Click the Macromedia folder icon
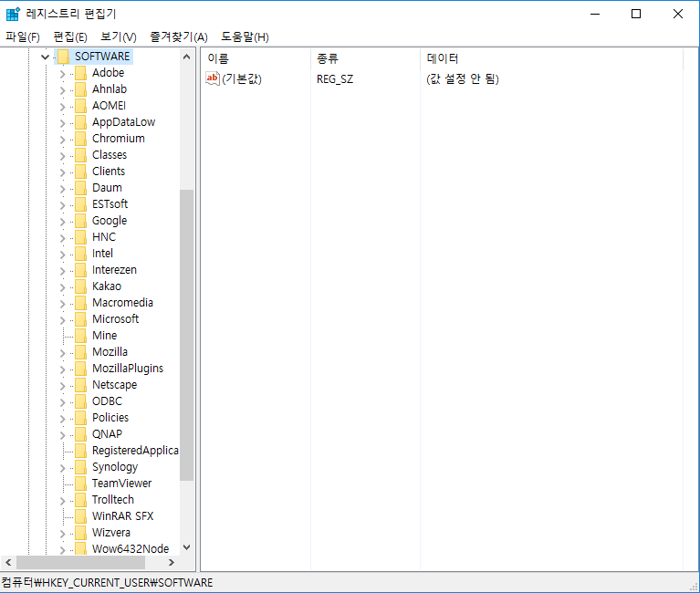The height and width of the screenshot is (593, 700). (81, 303)
